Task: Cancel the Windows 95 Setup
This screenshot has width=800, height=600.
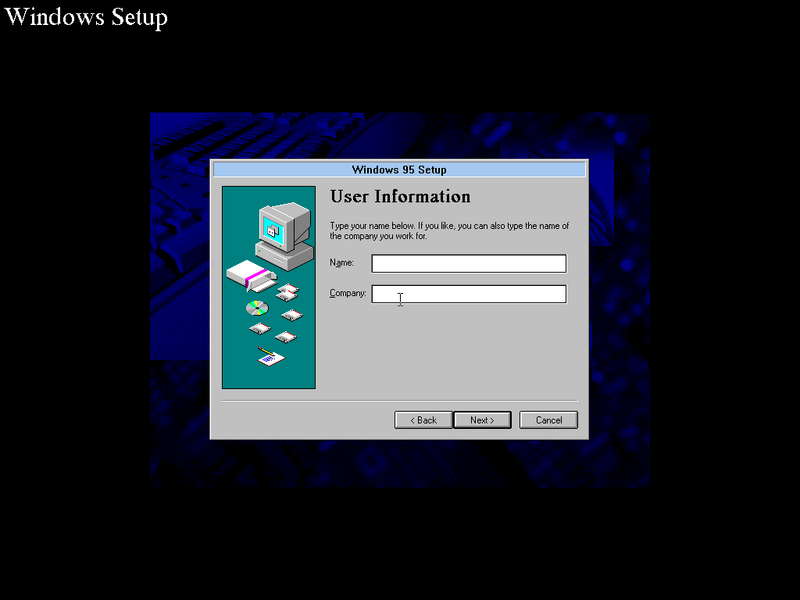Action: 548,420
